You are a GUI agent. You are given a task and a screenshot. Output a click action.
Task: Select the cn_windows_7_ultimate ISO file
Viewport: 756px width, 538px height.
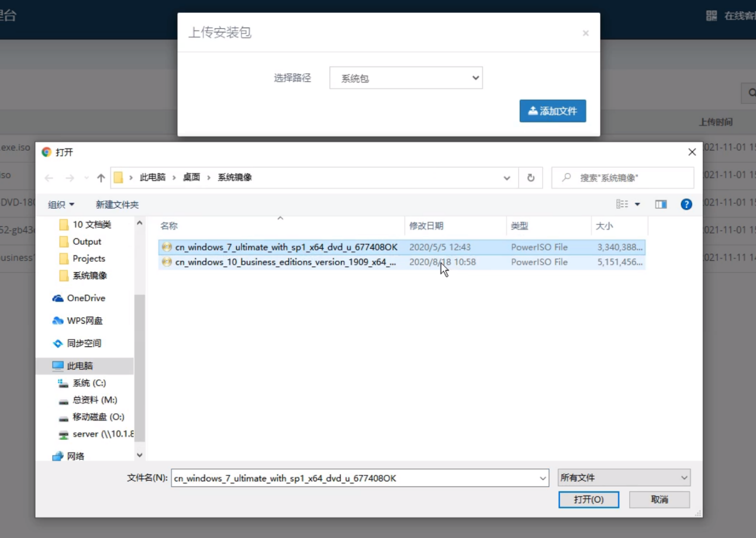(286, 247)
